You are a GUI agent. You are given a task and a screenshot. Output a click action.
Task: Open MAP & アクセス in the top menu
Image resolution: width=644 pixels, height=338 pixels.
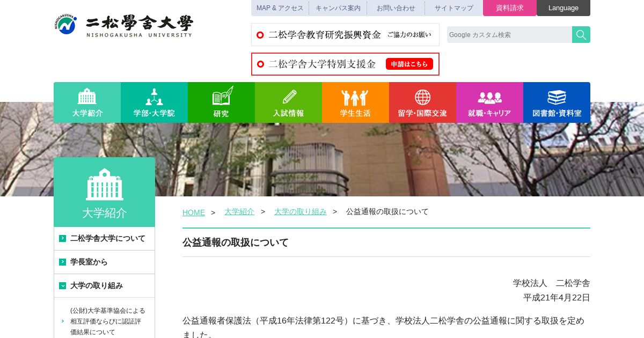[280, 8]
